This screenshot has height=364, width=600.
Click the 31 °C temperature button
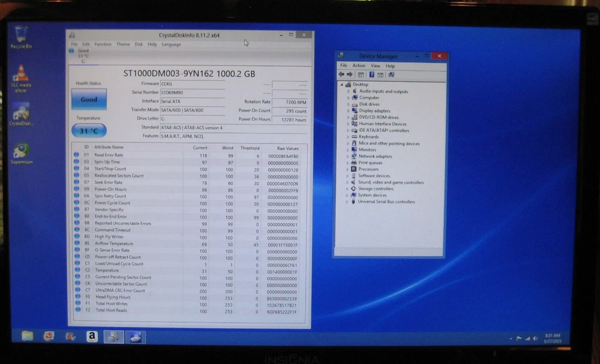pyautogui.click(x=88, y=130)
